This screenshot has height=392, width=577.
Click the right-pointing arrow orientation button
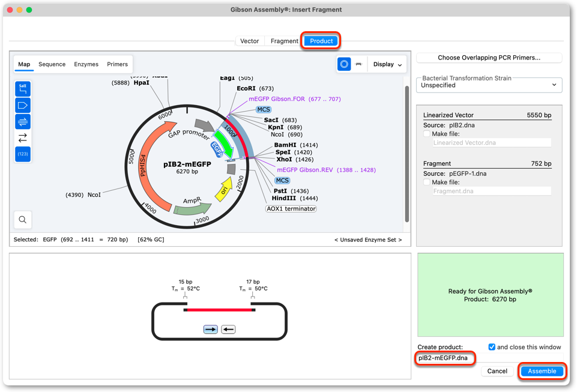(x=211, y=329)
